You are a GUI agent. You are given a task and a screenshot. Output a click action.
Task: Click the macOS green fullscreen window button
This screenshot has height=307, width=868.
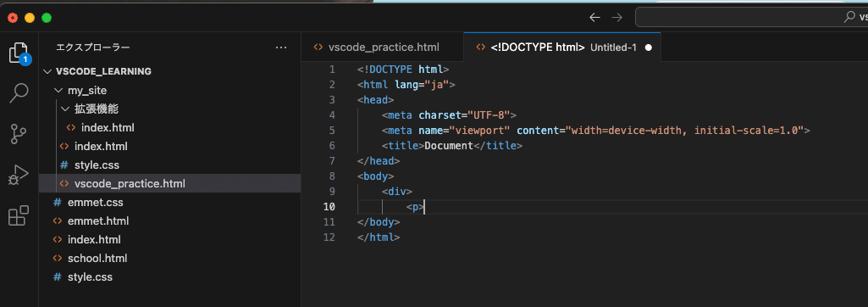tap(47, 18)
